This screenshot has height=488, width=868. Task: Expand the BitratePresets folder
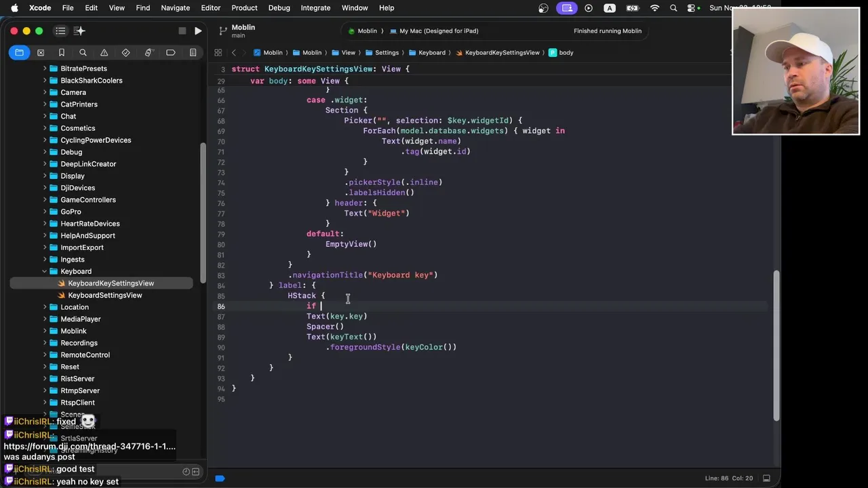tap(45, 68)
